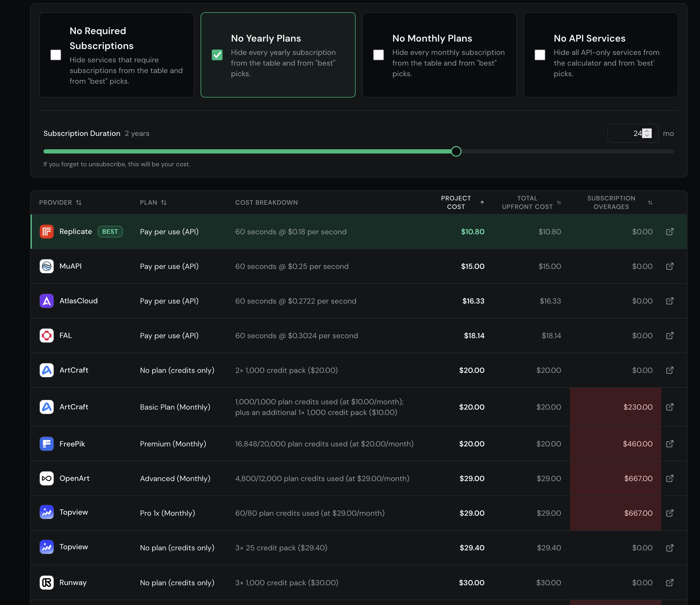This screenshot has height=605, width=700.
Task: Click the OpenArt provider icon
Action: pyautogui.click(x=47, y=478)
